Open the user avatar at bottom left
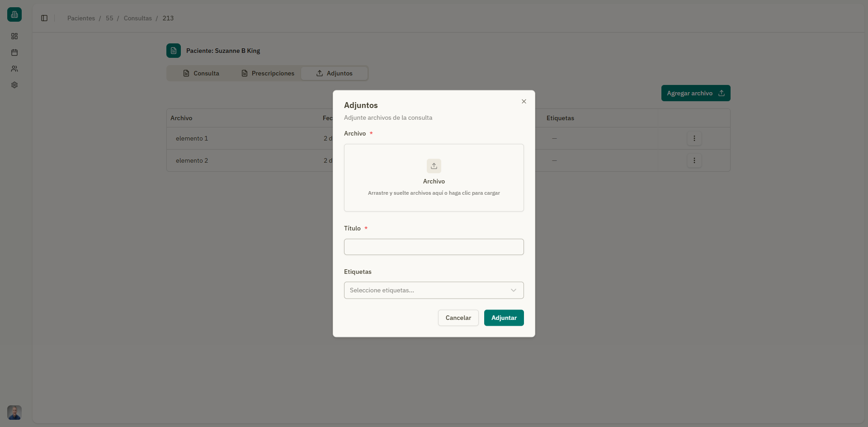The width and height of the screenshot is (868, 427). point(14,412)
